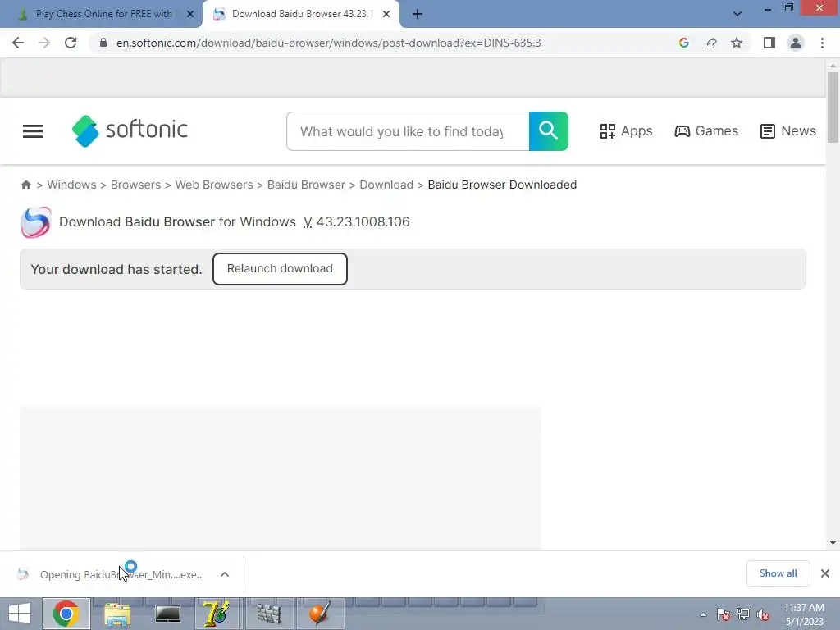The width and height of the screenshot is (840, 630).
Task: Open Google icon in address bar
Action: coord(683,43)
